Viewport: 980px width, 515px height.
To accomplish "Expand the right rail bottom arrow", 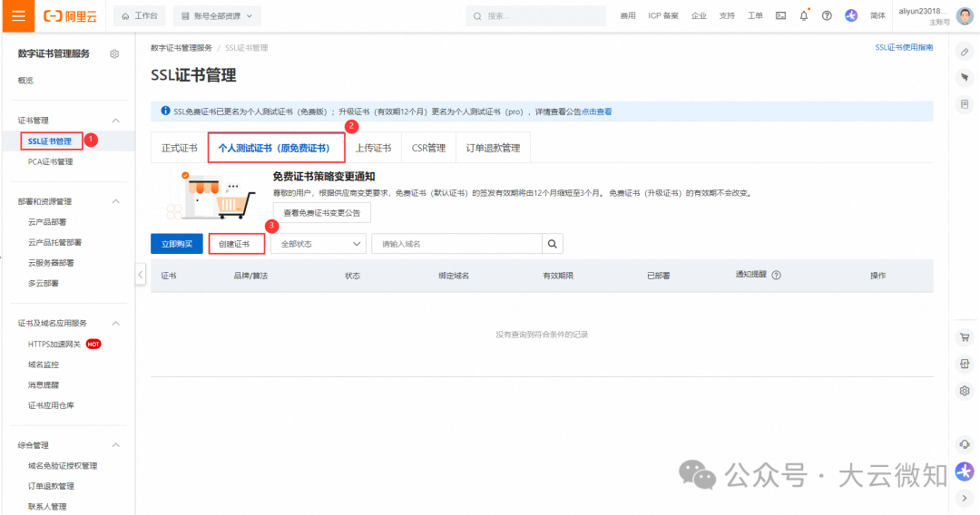I will (x=965, y=498).
